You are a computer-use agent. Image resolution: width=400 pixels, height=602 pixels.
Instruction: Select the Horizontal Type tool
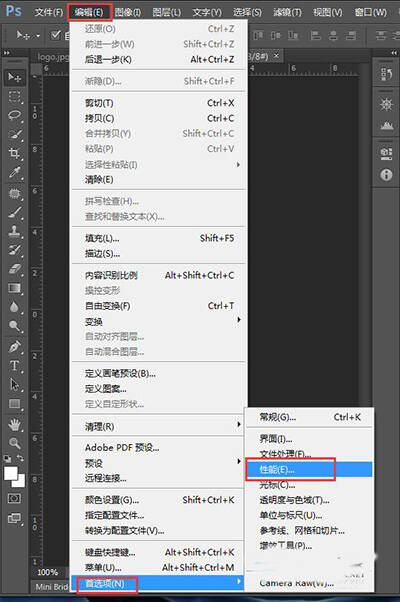click(14, 366)
